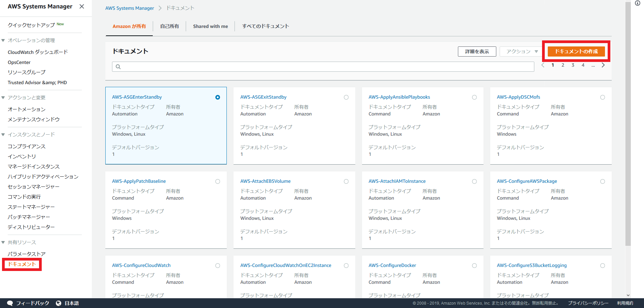Viewport: 644px width, 308px height.
Task: Switch to the Shared with me tab
Action: (x=210, y=26)
